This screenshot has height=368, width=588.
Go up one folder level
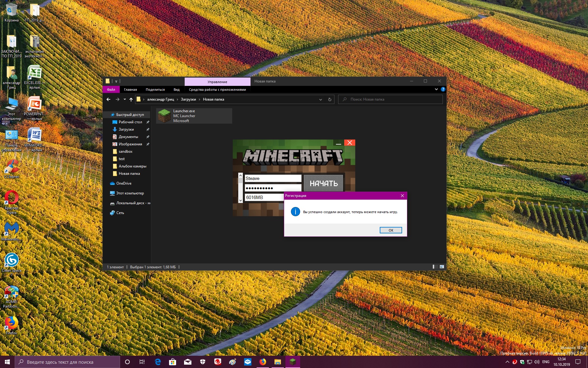[x=131, y=99]
